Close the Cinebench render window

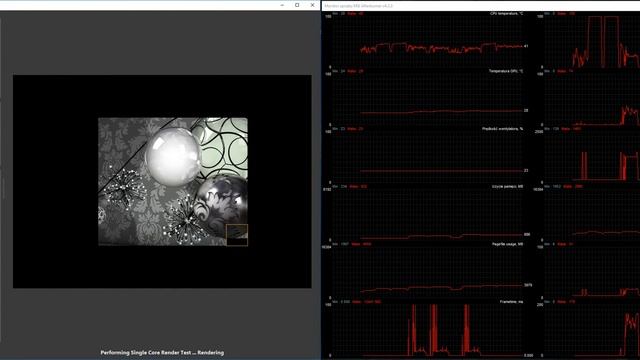coord(312,5)
